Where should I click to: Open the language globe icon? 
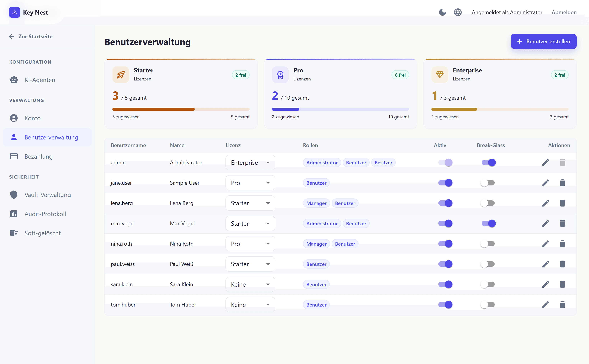(x=458, y=12)
